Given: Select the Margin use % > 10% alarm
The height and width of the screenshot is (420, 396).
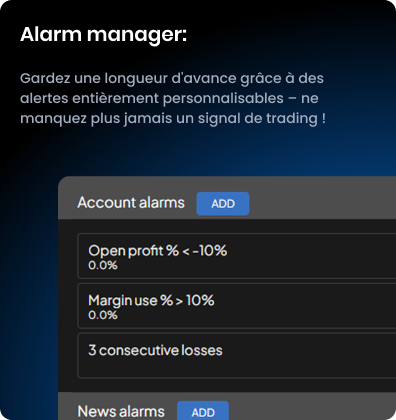Looking at the screenshot, I should (237, 306).
